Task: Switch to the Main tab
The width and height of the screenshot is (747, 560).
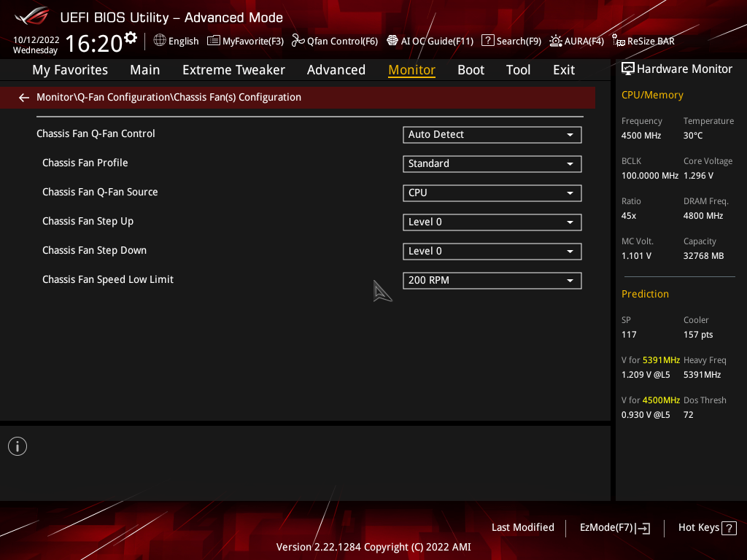Action: click(145, 70)
